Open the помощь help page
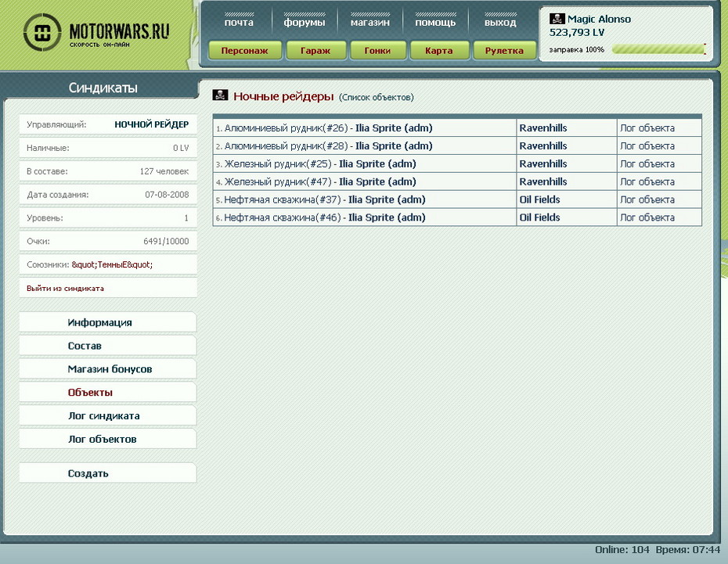This screenshot has height=564, width=728. 435,22
